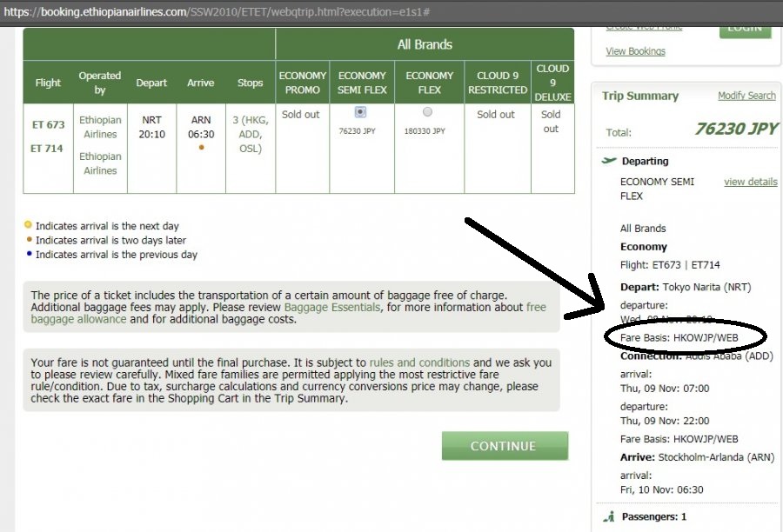783x532 pixels.
Task: Select the Economy Flex 180330 JPY fare
Action: coord(427,112)
